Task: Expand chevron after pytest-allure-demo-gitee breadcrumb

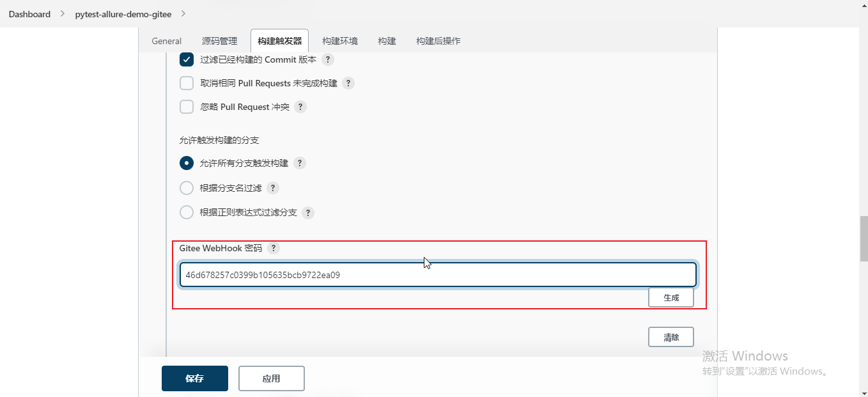Action: [x=183, y=14]
